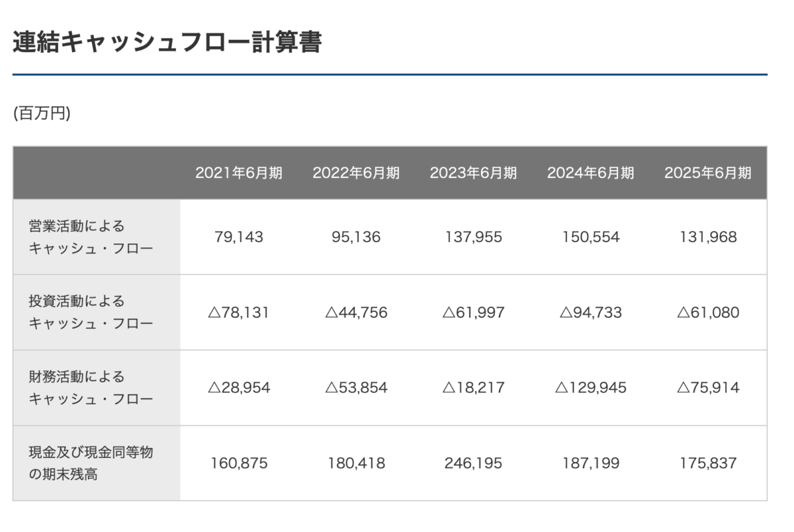Click the 財務活動によるキャッシュ・フロー row label

91,388
